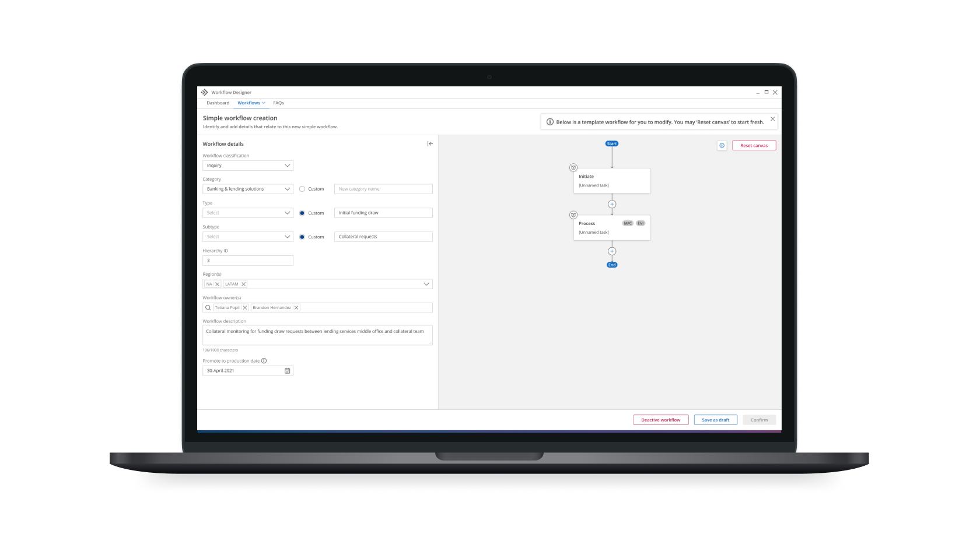980x541 pixels.
Task: Open the FAQs tab
Action: (x=279, y=103)
